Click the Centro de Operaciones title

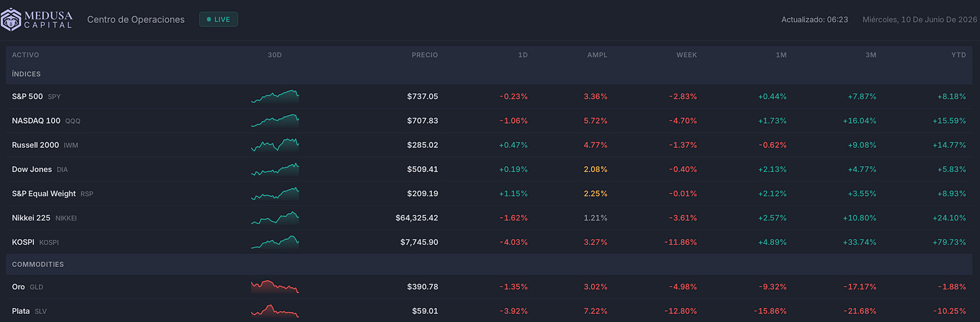[136, 19]
